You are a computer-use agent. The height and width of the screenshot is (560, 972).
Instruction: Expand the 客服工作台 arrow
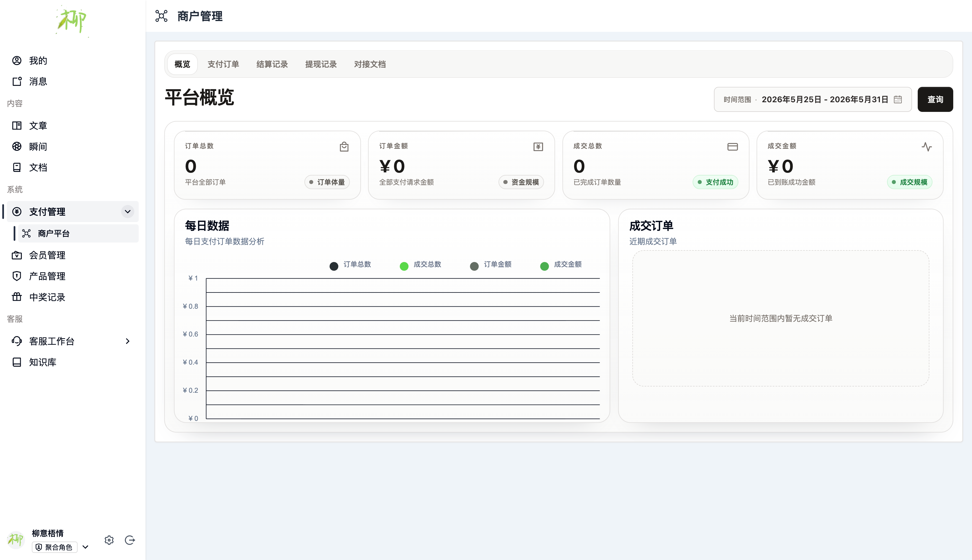pos(127,341)
